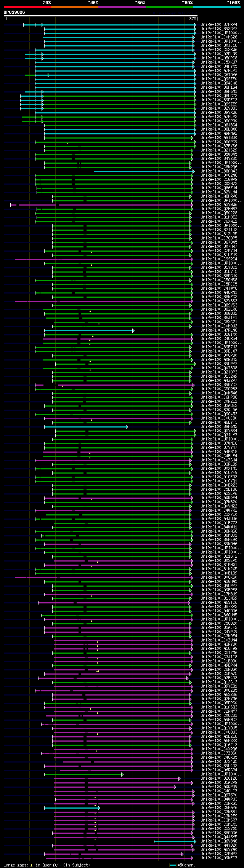Select the UniRef100_Q3ILY7 label

click(x=219, y=435)
